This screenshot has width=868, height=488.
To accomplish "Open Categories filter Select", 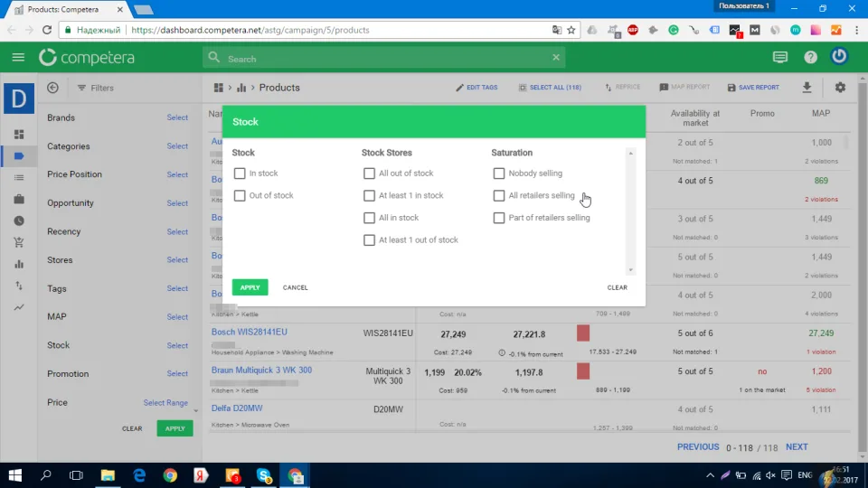I will point(177,146).
